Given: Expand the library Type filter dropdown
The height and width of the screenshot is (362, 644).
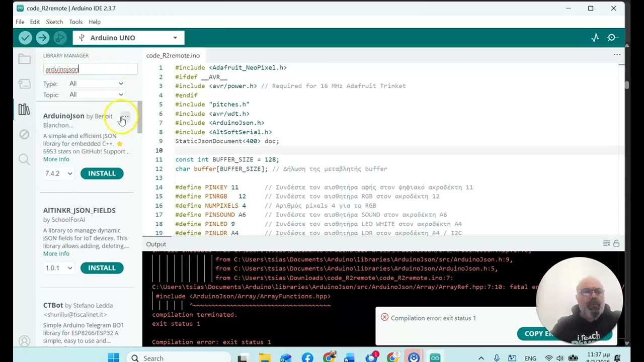Looking at the screenshot, I should click(96, 83).
